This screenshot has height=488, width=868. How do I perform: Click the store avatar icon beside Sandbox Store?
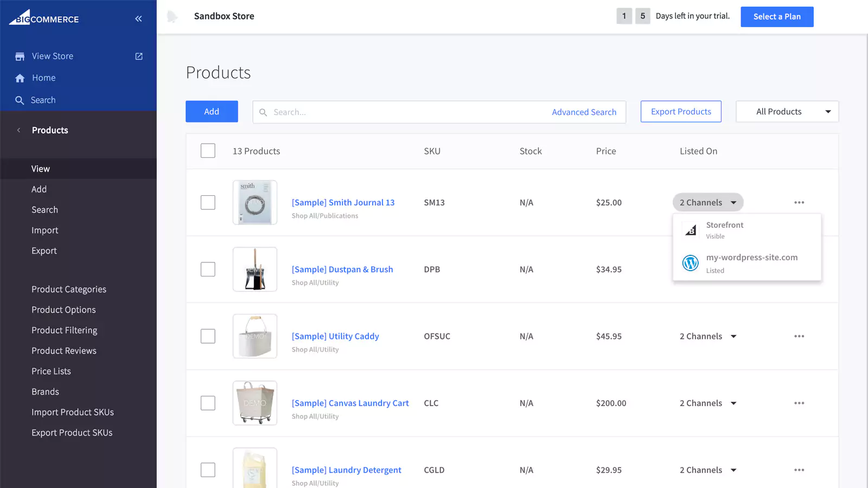point(172,16)
